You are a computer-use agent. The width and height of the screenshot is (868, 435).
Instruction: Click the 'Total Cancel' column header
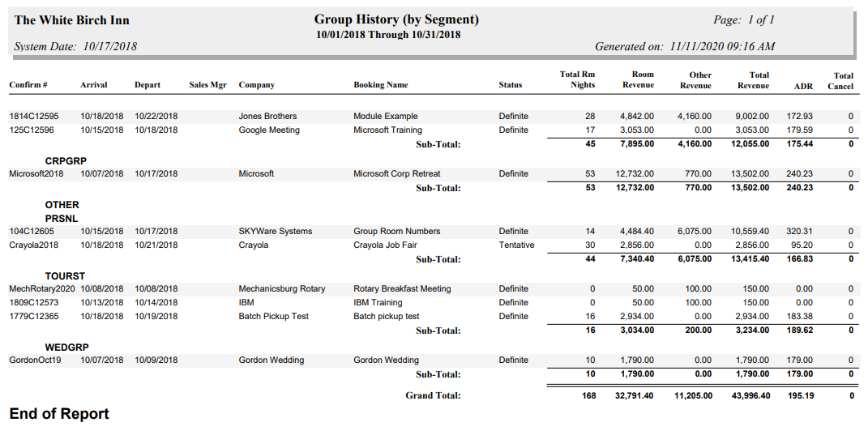pyautogui.click(x=840, y=81)
